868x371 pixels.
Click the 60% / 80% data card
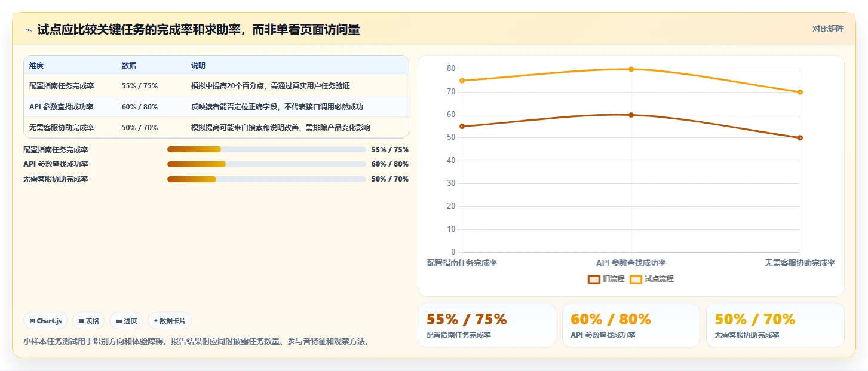[x=631, y=325]
